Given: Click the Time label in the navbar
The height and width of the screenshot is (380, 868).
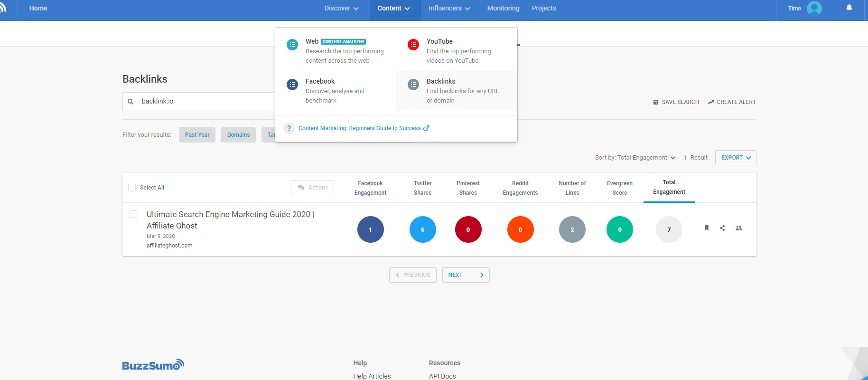Looking at the screenshot, I should click(794, 8).
